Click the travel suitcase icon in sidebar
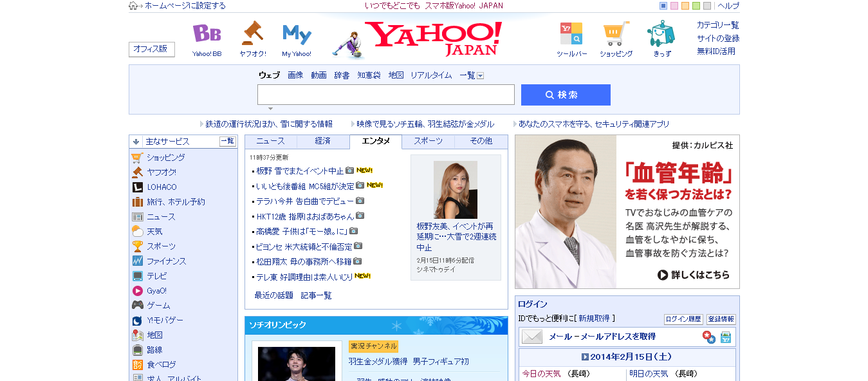868x381 pixels. [x=137, y=202]
